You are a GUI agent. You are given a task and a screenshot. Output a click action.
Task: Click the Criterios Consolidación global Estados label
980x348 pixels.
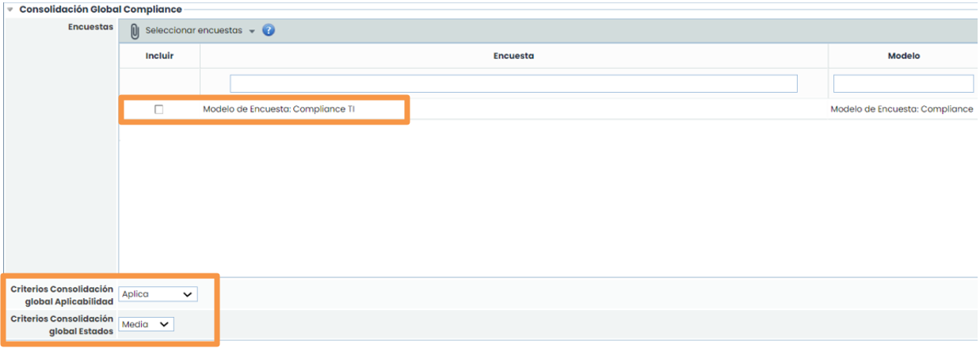click(62, 324)
